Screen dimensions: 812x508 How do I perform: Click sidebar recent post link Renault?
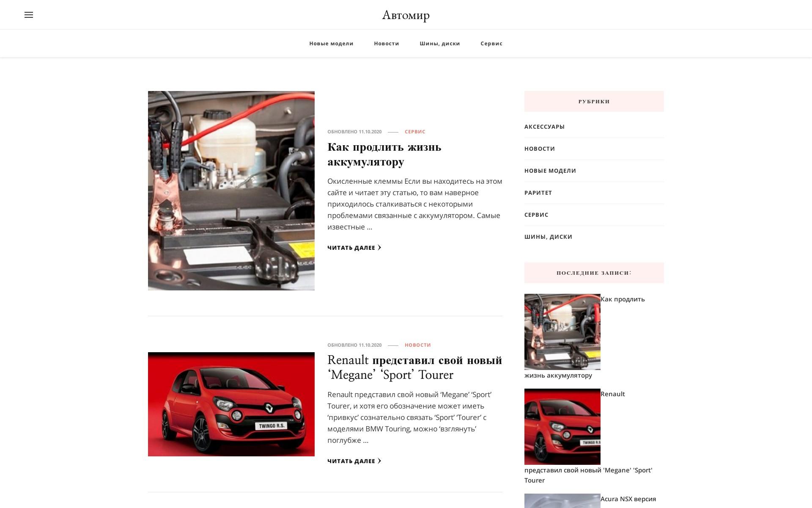pyautogui.click(x=612, y=394)
